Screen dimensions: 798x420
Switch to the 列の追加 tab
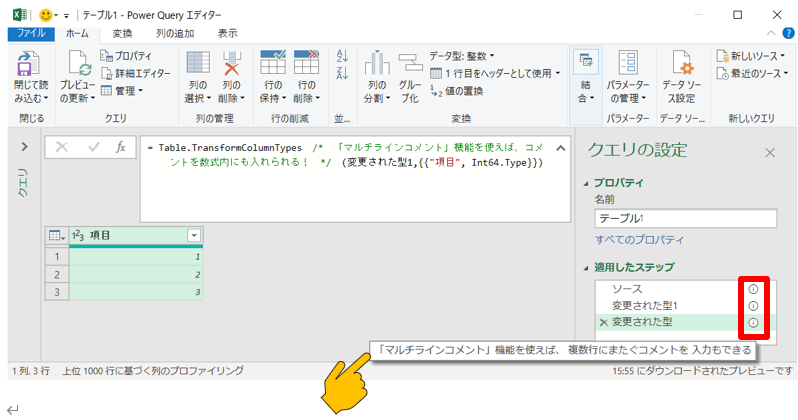click(175, 34)
